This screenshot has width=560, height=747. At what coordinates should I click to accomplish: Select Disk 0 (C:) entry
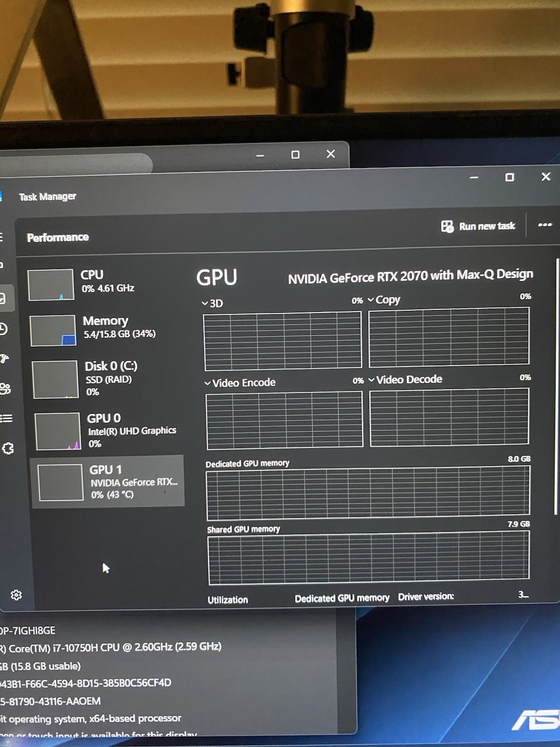click(108, 379)
